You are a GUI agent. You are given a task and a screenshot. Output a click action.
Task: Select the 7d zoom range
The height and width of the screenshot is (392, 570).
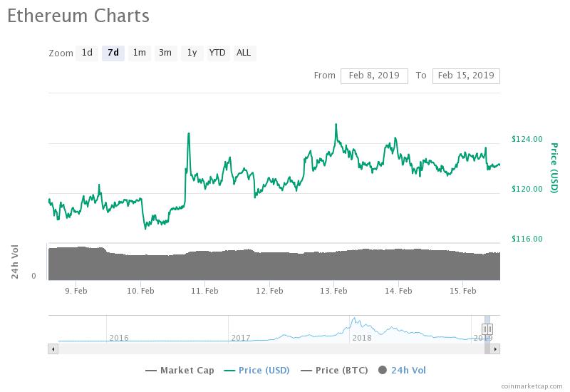tap(113, 53)
